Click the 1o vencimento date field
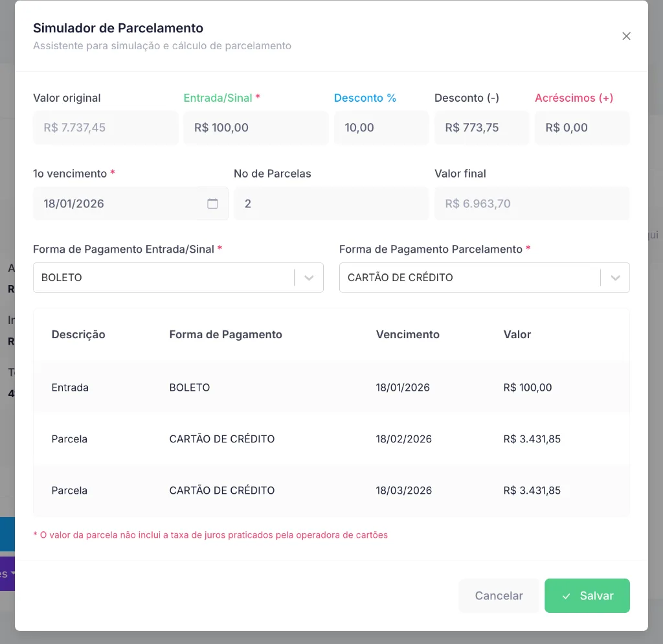The image size is (663, 644). 130,203
